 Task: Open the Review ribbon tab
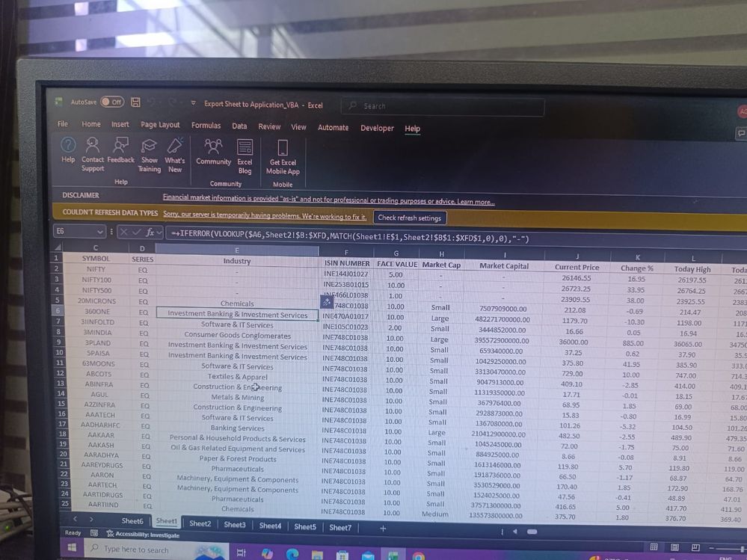[x=269, y=126]
